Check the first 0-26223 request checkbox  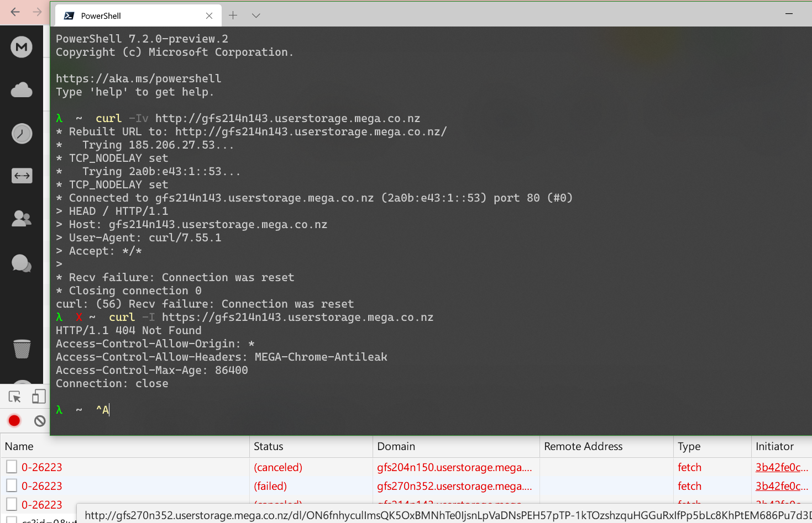[12, 467]
